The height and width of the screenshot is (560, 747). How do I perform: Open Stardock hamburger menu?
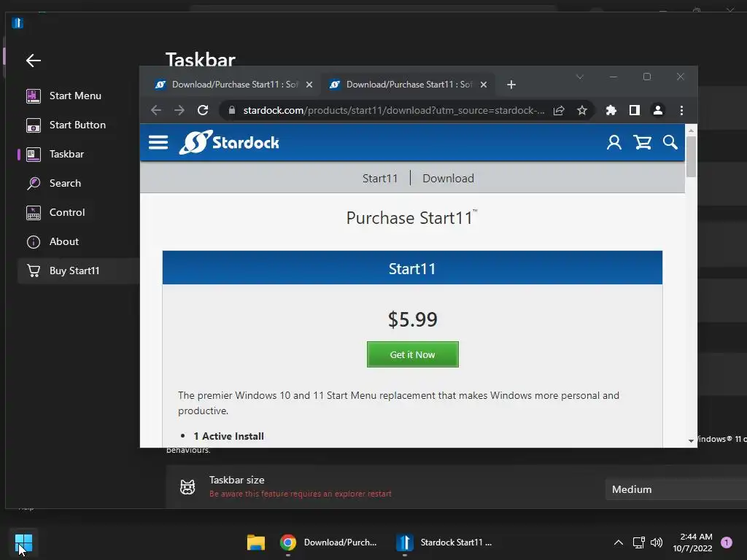coord(158,142)
